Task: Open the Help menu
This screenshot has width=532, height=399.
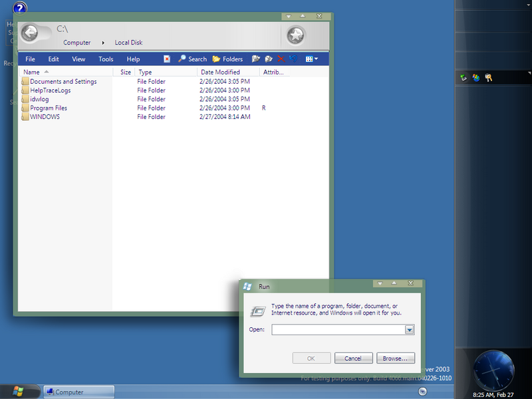Action: pyautogui.click(x=134, y=59)
